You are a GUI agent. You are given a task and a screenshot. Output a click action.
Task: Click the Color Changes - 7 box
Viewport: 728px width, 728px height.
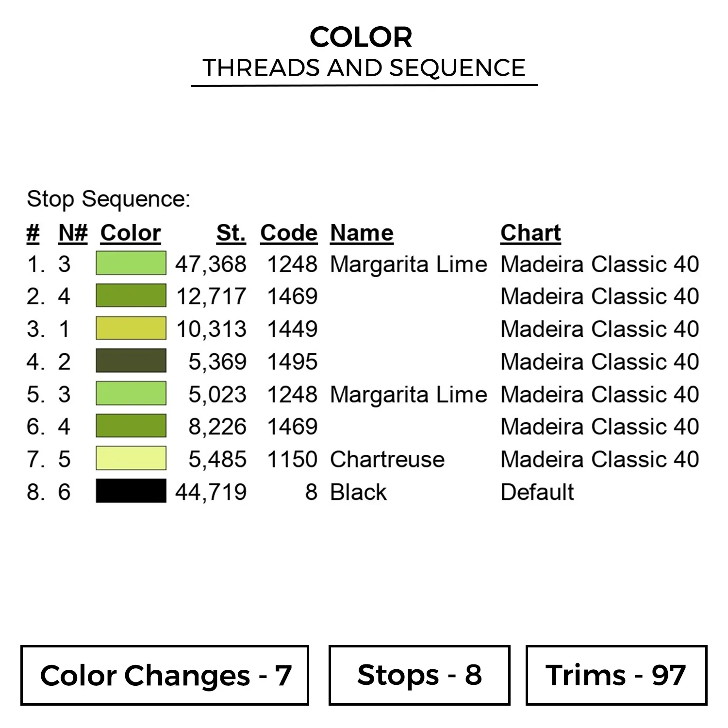[165, 675]
